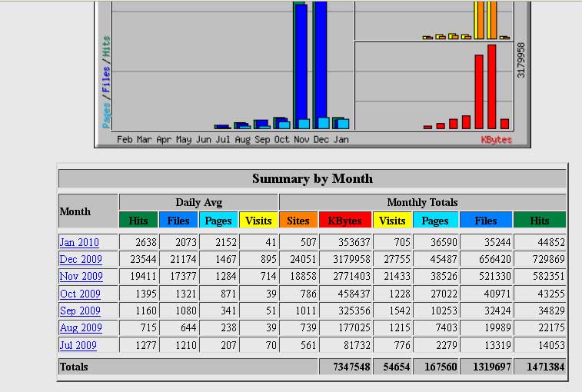Open the Oct 2009 monthly report link
Screen dimensions: 582x392
click(80, 294)
